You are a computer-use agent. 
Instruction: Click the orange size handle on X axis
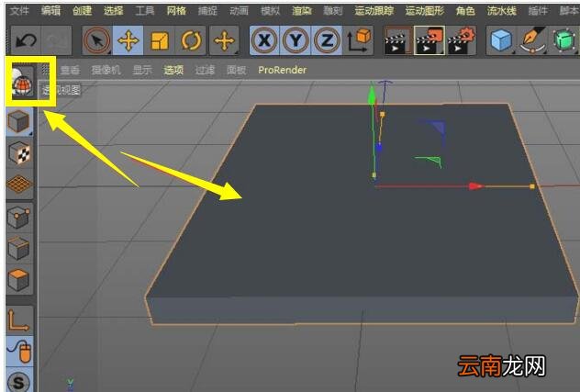point(532,186)
